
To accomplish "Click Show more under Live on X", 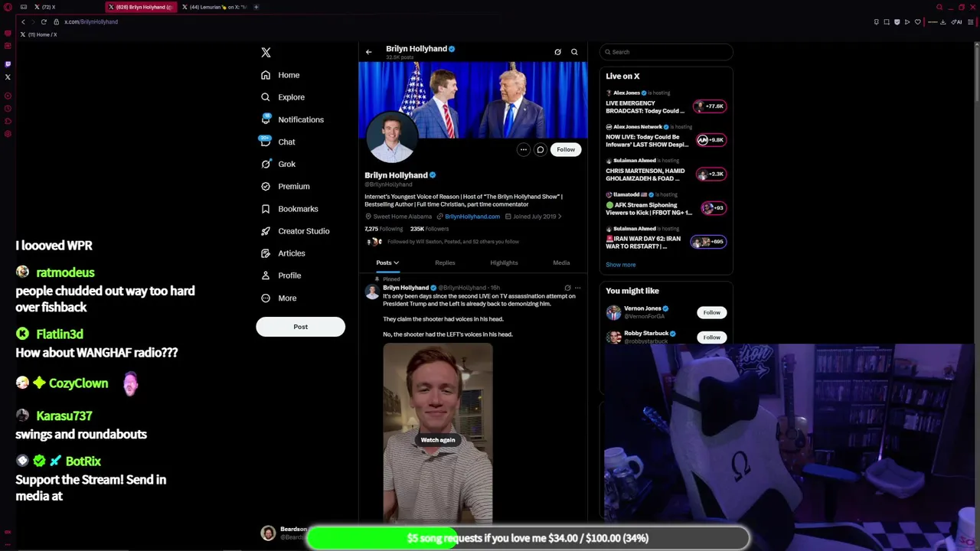I will click(621, 265).
